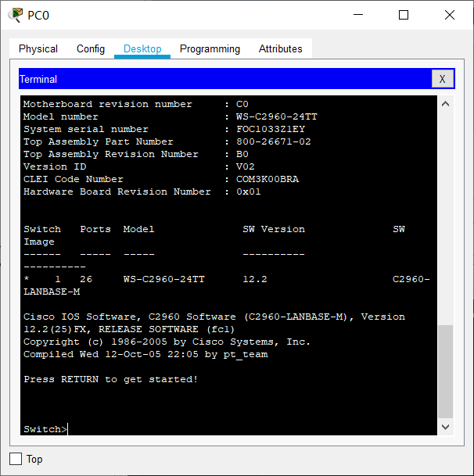Image resolution: width=474 pixels, height=476 pixels.
Task: Maximize the PC0 window
Action: click(404, 15)
